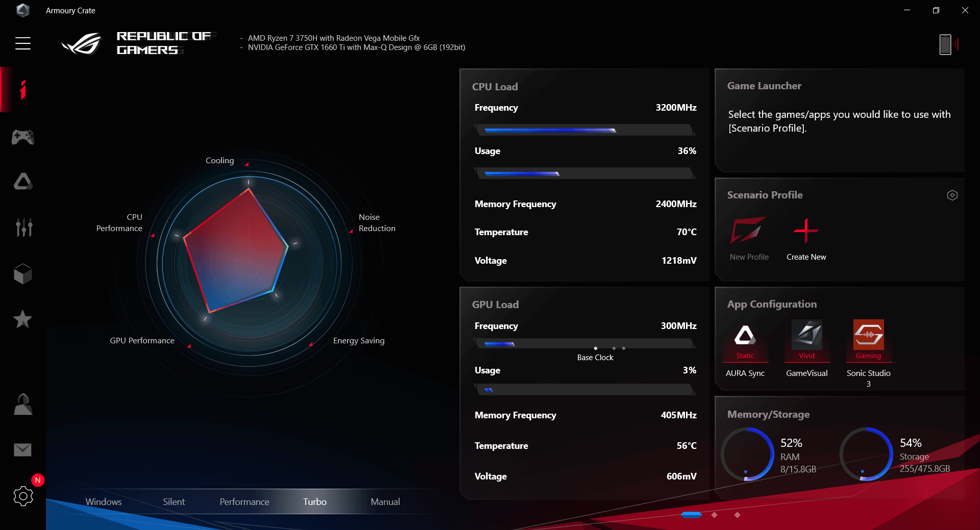Select the New Profile icon

point(748,231)
